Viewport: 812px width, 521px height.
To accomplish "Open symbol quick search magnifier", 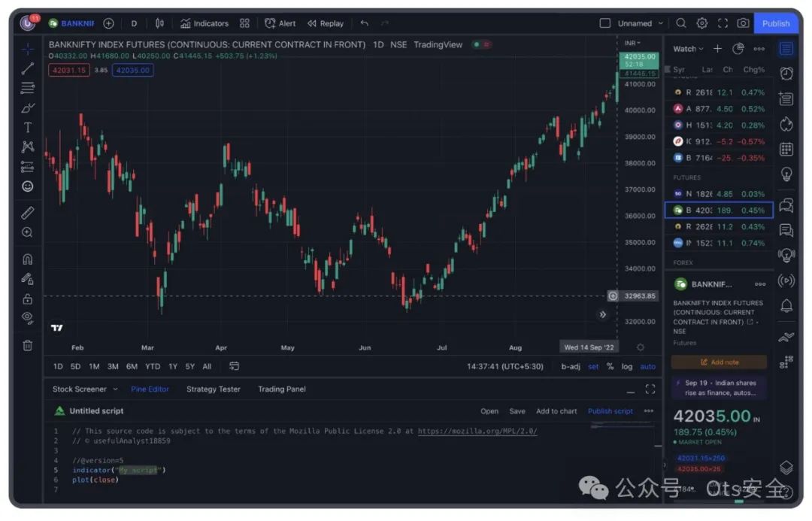I will 681,23.
